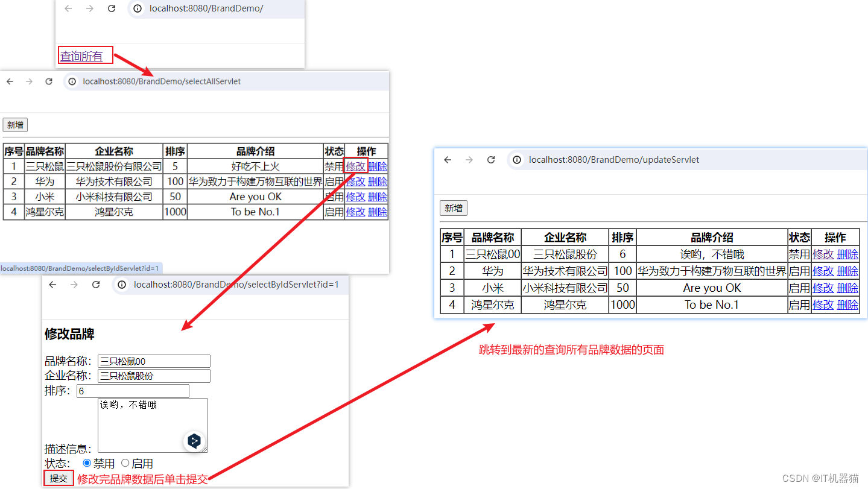Click 删除 for 小米 in selectAllServlet table

point(378,197)
